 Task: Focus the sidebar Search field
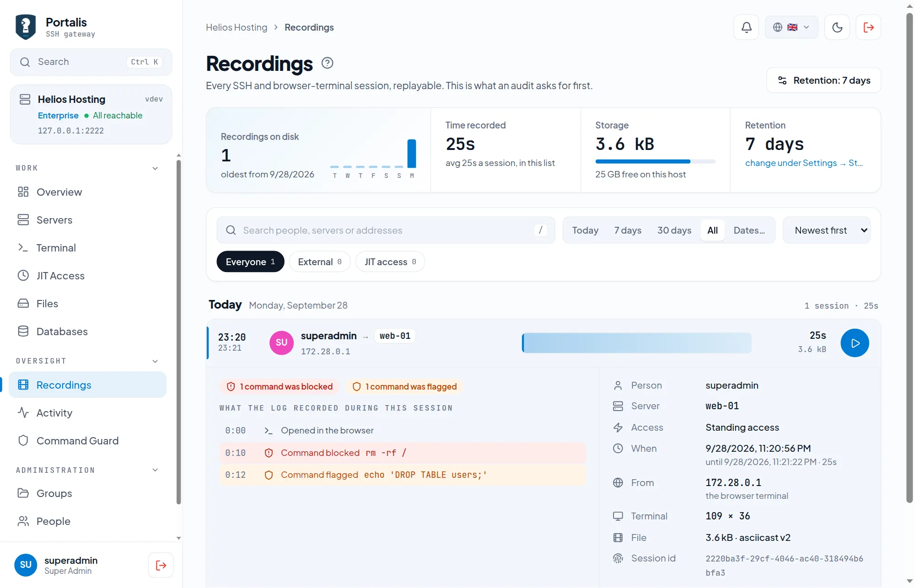(91, 62)
